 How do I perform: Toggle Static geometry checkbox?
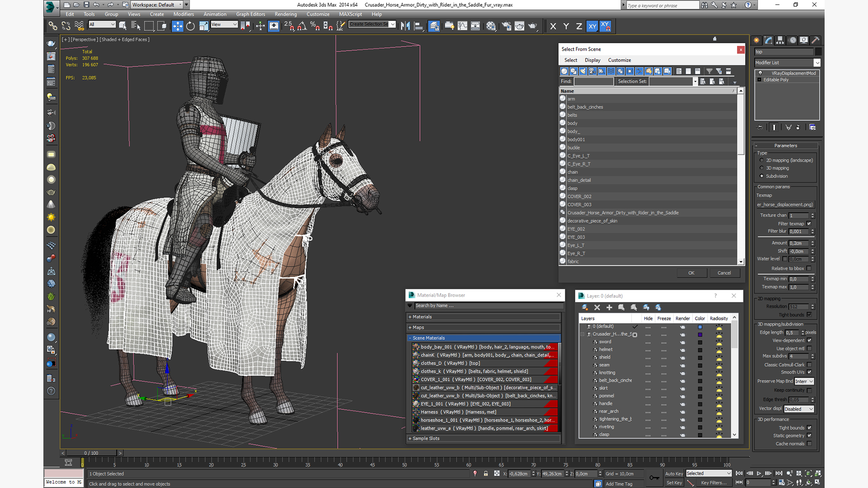pos(809,436)
